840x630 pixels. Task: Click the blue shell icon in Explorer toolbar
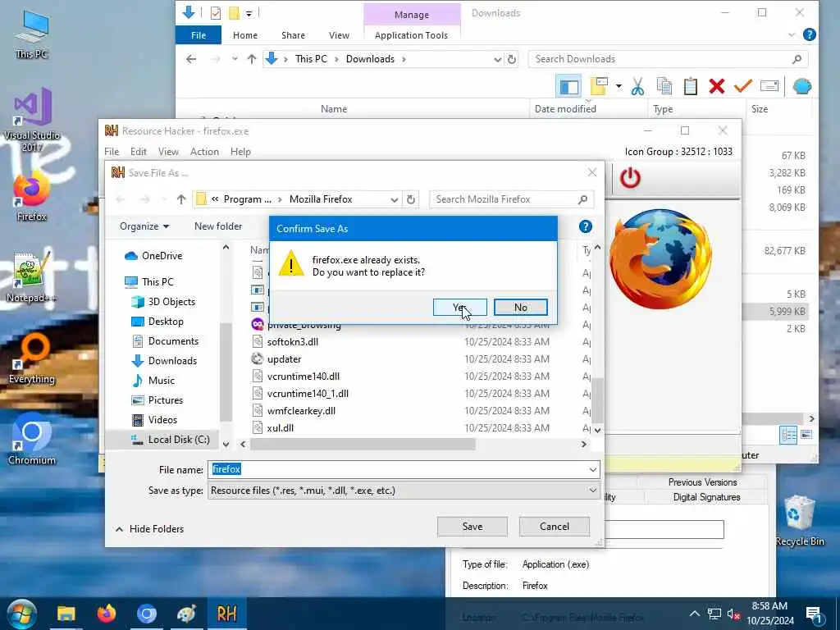(x=802, y=86)
